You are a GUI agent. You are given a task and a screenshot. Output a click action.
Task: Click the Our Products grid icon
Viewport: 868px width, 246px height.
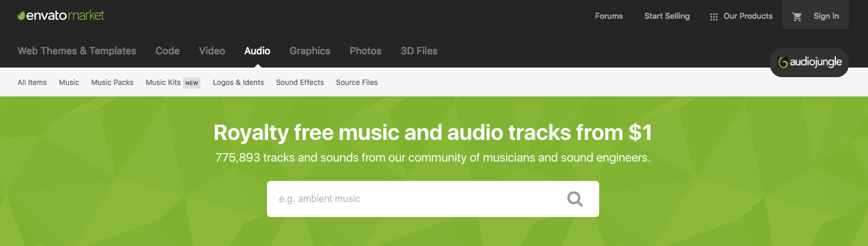click(714, 17)
